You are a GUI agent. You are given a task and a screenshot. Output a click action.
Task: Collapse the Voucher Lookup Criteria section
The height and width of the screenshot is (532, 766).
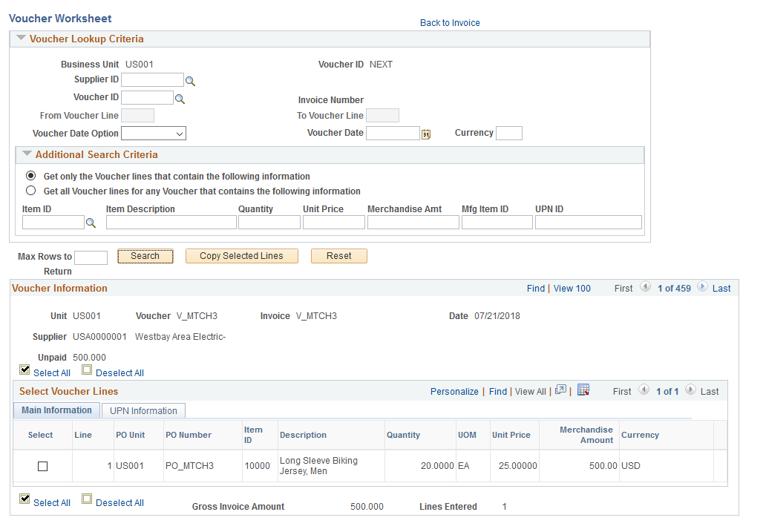(21, 38)
